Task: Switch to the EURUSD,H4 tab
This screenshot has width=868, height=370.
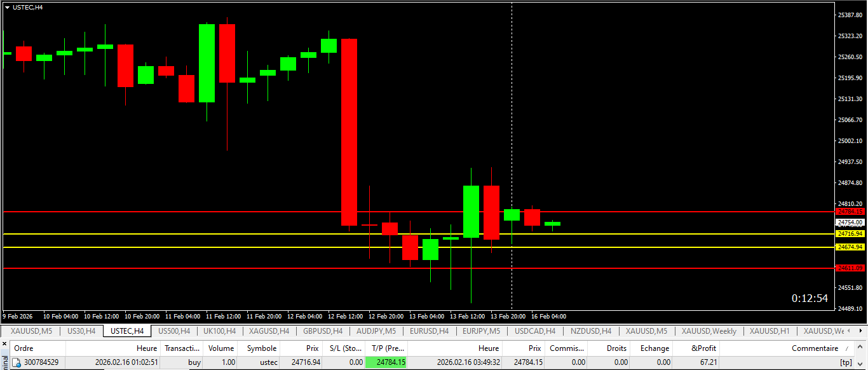Action: [429, 331]
